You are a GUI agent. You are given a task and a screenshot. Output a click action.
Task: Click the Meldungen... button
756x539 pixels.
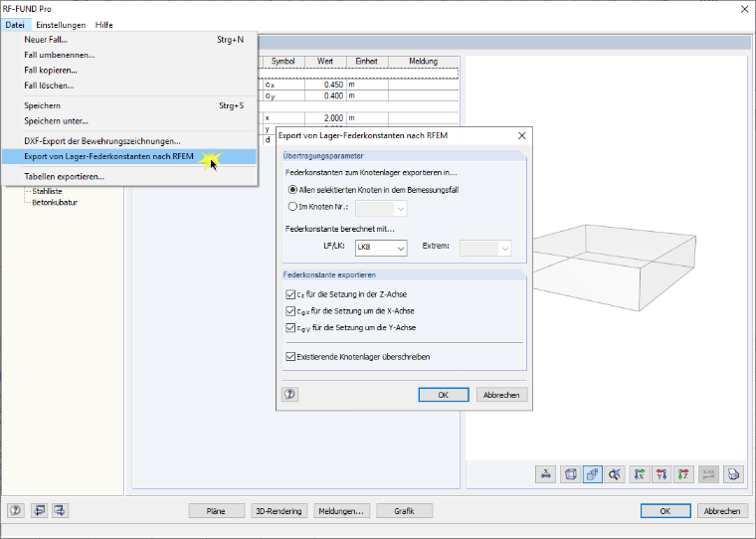(x=341, y=510)
